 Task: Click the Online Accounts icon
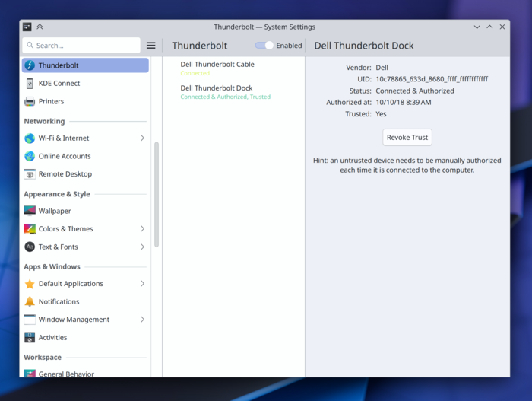[30, 156]
